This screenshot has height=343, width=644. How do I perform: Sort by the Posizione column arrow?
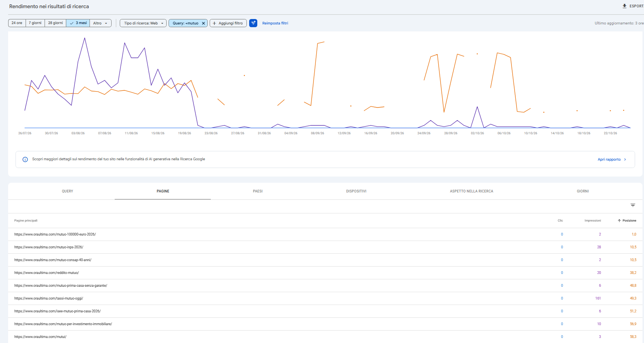point(619,220)
